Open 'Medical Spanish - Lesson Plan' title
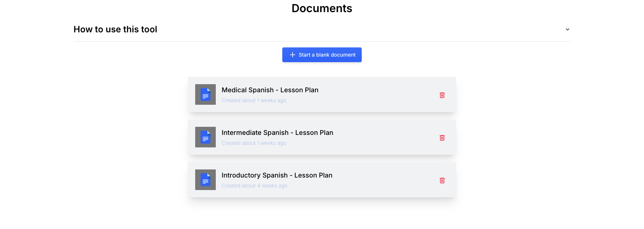The image size is (644, 229). click(x=270, y=90)
